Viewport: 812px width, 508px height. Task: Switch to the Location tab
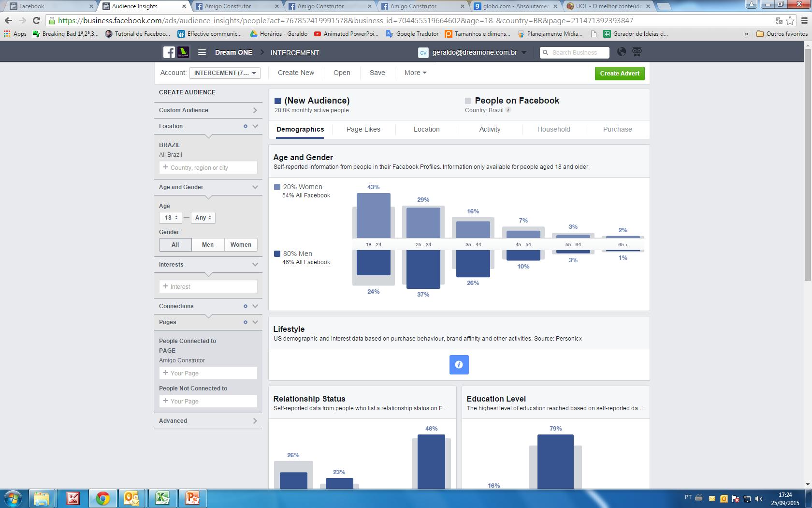(426, 129)
